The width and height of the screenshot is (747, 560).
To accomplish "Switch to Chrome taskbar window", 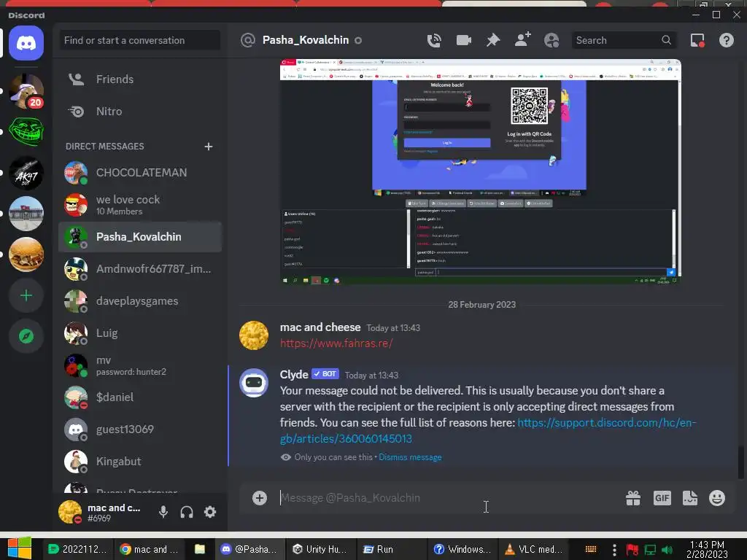I will [150, 549].
